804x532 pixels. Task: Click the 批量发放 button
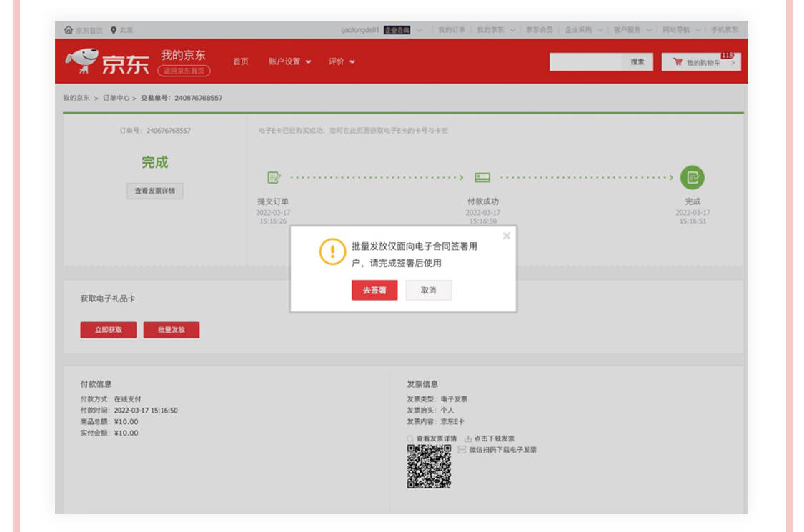[172, 330]
